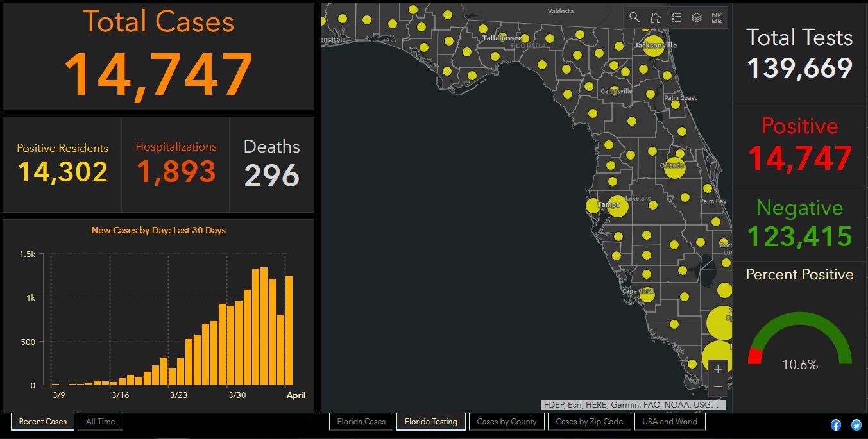This screenshot has height=439, width=868.
Task: Zoom out on the map
Action: 718,386
